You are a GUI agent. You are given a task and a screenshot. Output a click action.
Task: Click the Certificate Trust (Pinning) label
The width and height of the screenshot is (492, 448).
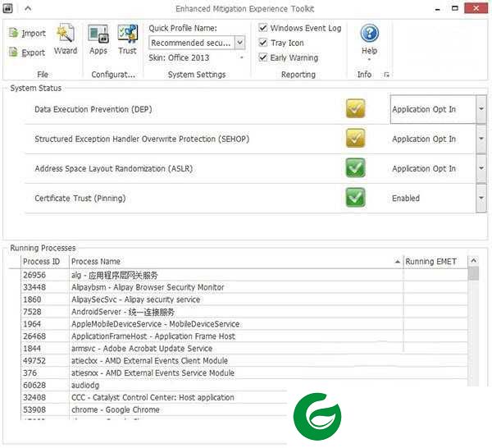coord(80,199)
